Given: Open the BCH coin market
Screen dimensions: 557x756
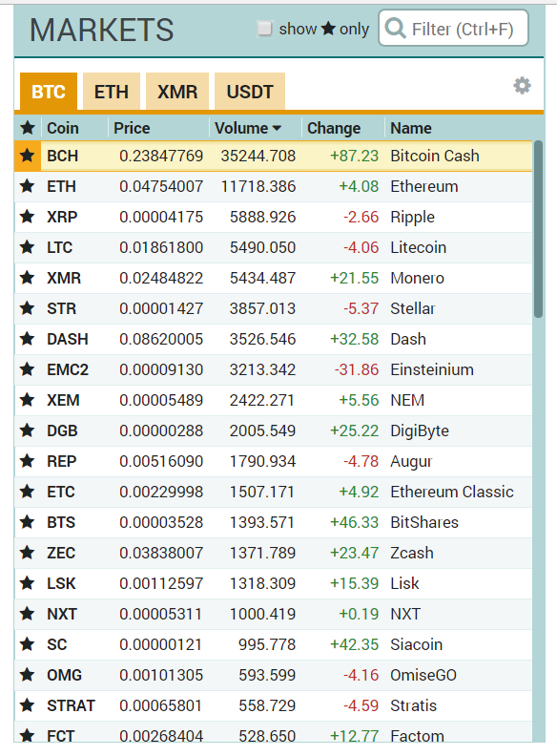Looking at the screenshot, I should [63, 156].
